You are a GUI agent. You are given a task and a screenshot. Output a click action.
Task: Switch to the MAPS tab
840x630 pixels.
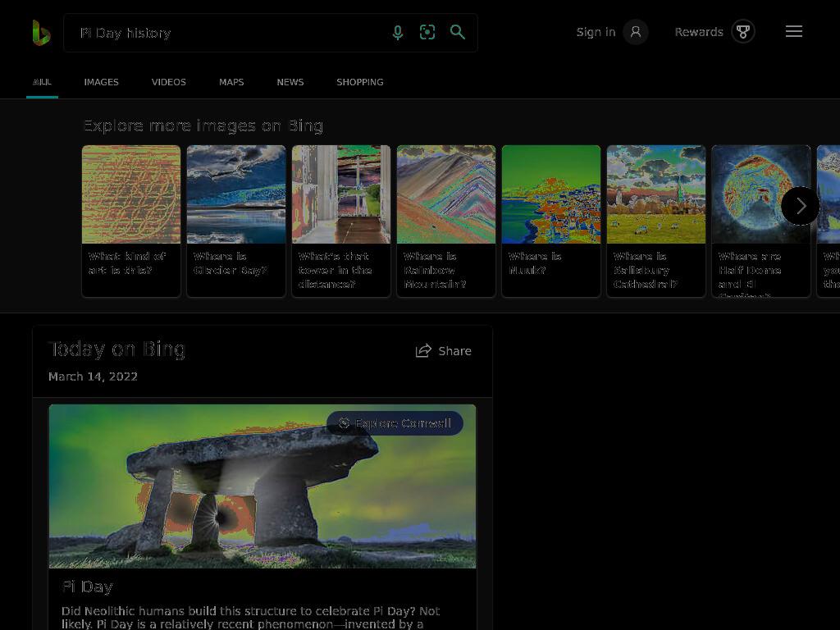(231, 82)
